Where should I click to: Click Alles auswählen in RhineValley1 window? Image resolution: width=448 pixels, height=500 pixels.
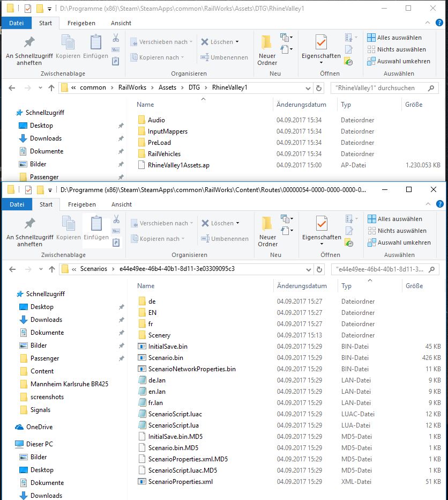[394, 38]
